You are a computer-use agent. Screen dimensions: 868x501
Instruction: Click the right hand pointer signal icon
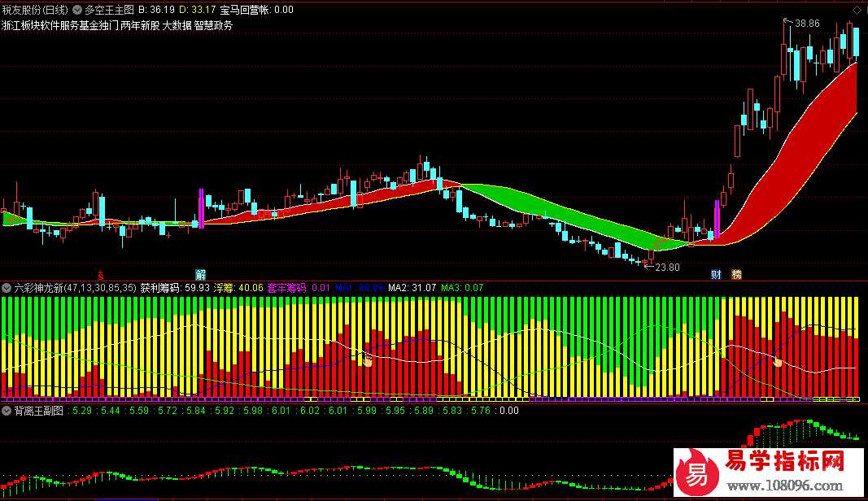(x=777, y=362)
